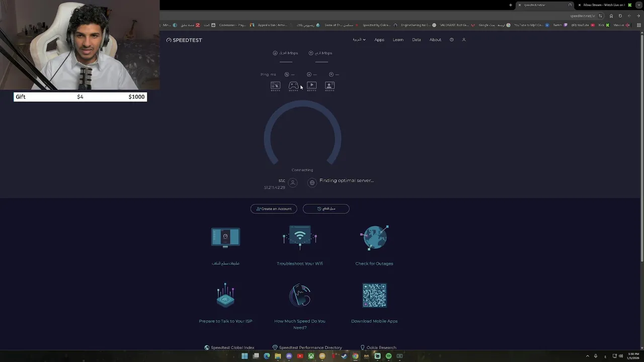
Task: Click the video streaming rating icon
Action: point(311,86)
